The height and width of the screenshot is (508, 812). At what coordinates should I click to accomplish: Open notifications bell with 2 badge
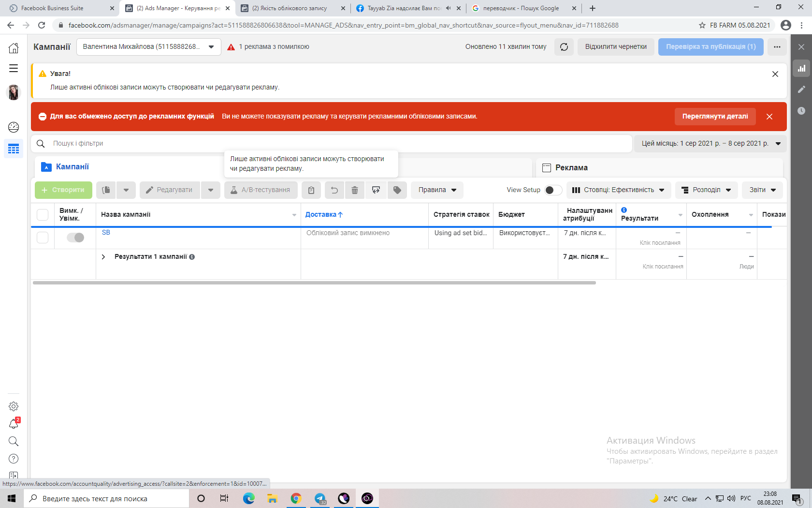(x=14, y=424)
